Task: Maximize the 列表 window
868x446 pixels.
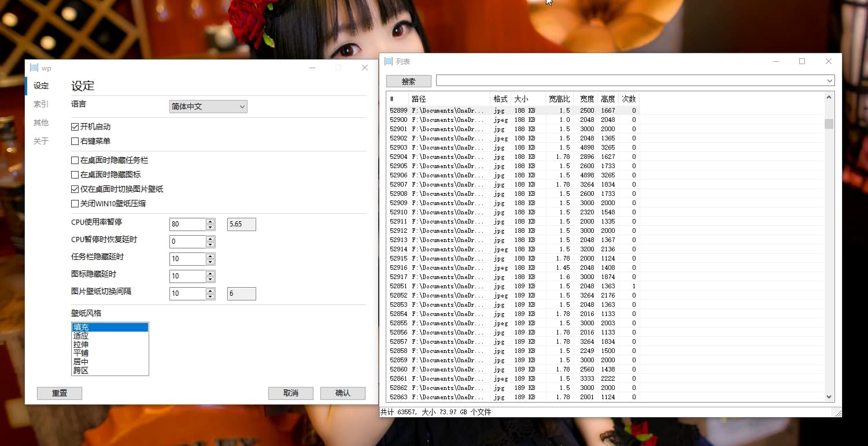Action: pyautogui.click(x=802, y=61)
